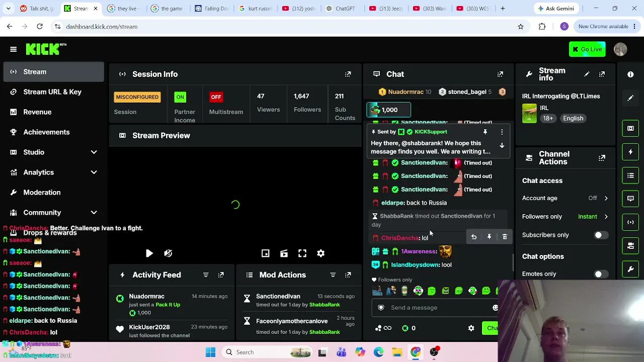Open Stream URL & Key page
Image resolution: width=644 pixels, height=362 pixels.
coord(53,92)
